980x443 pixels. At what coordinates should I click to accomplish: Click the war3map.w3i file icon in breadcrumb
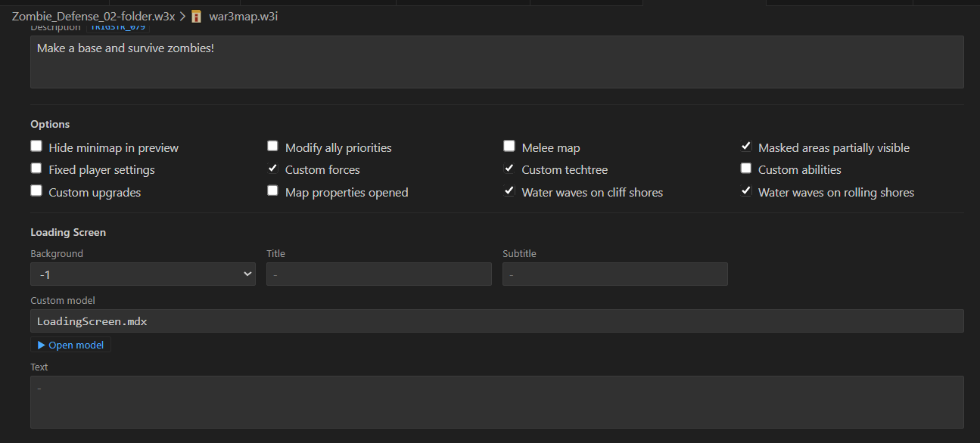coord(197,16)
